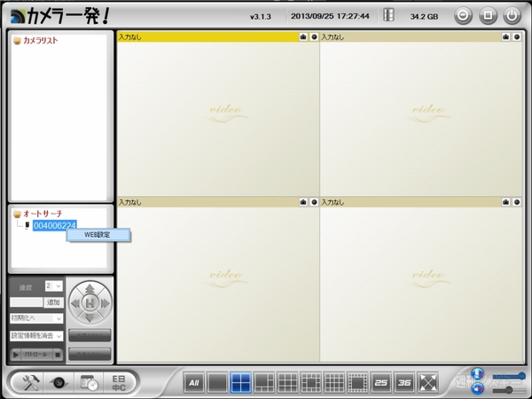Screen dimensions: 532x399
Task: Open the settings wrench-and-hammer tool
Action: point(30,383)
